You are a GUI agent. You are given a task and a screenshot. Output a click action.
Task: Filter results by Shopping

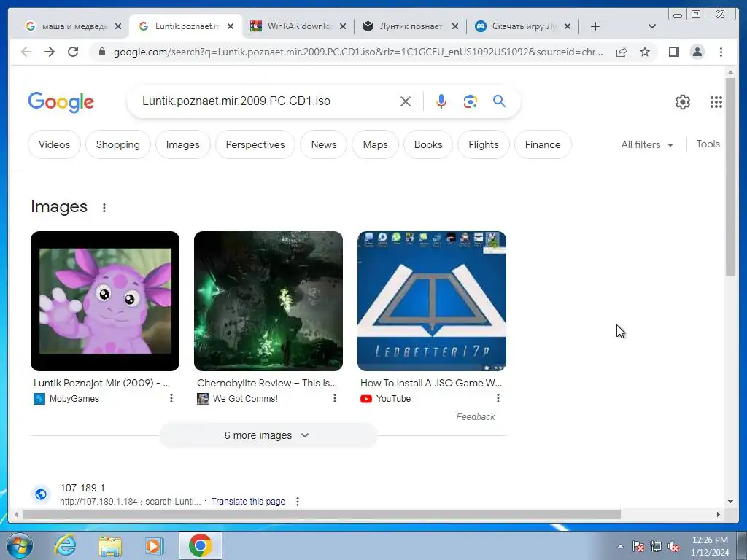pyautogui.click(x=118, y=144)
